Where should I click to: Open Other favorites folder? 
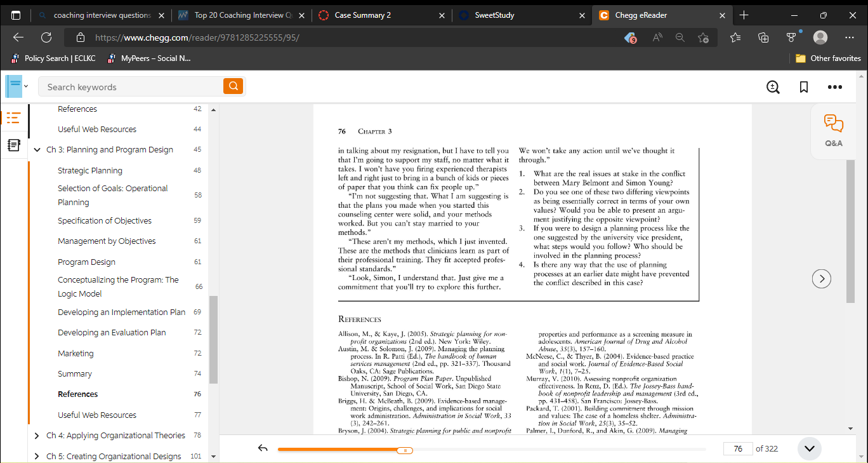point(829,58)
